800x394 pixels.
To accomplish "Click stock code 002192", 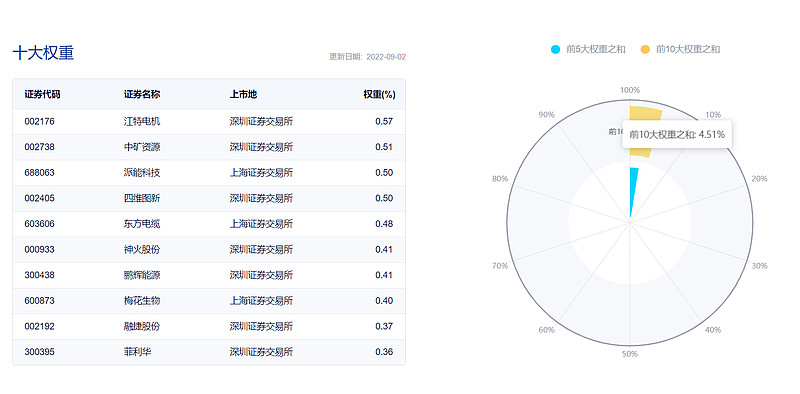I will tap(39, 326).
